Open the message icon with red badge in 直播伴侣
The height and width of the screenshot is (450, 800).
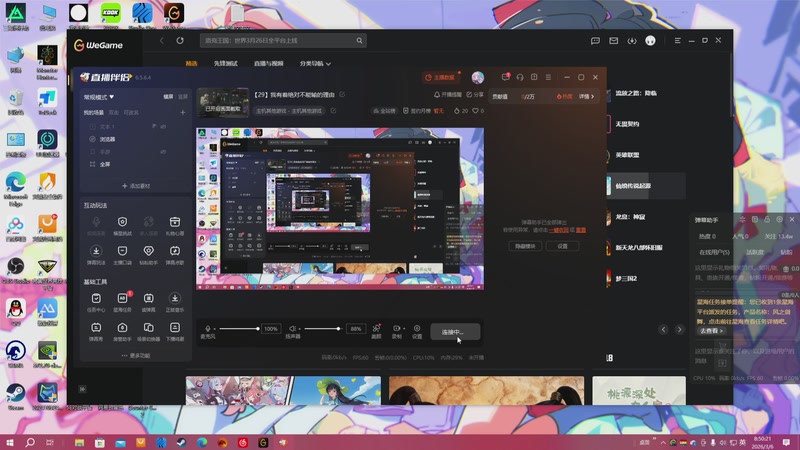pos(506,77)
